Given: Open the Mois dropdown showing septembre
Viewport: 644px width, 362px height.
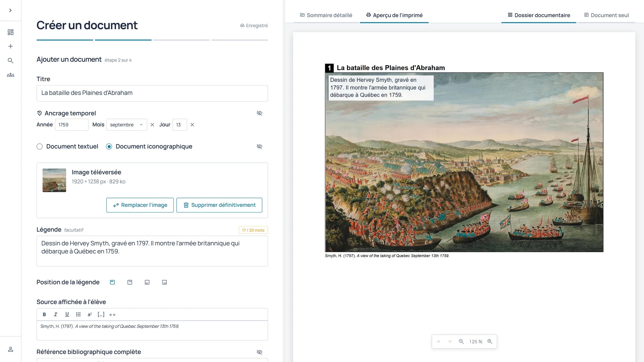Looking at the screenshot, I should coord(127,125).
